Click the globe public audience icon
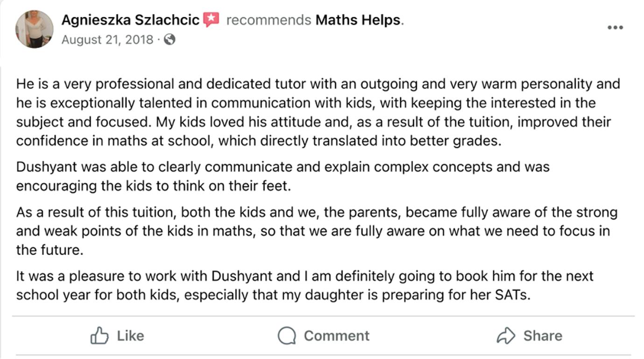644x359 pixels. click(x=170, y=40)
